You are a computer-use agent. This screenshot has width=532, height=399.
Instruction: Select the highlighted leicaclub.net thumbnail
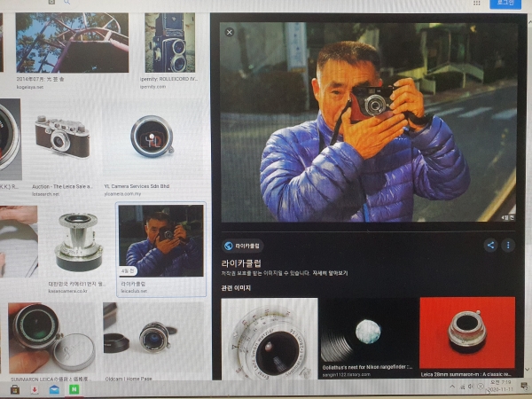click(161, 241)
